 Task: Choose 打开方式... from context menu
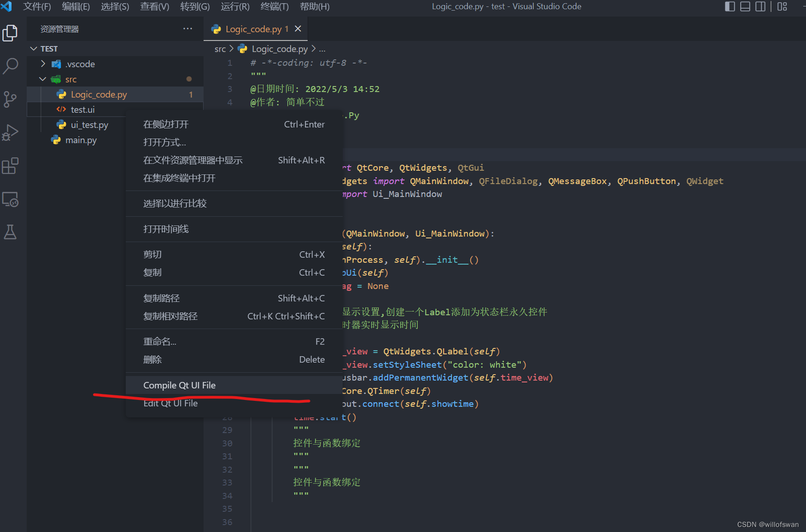pyautogui.click(x=234, y=142)
